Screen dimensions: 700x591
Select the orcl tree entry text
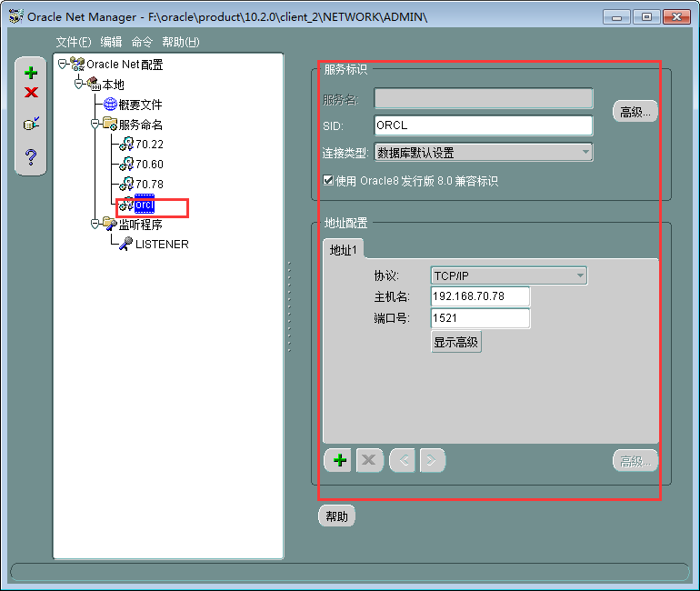[145, 205]
